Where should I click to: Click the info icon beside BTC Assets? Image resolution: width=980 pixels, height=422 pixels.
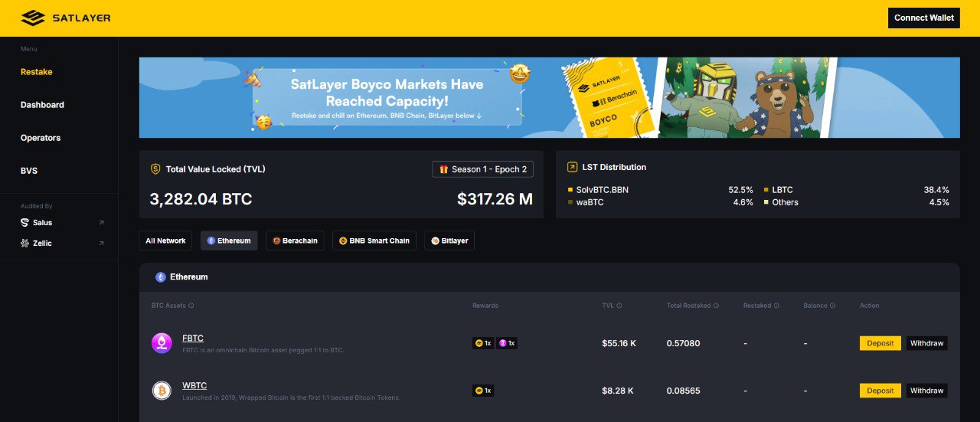point(191,306)
